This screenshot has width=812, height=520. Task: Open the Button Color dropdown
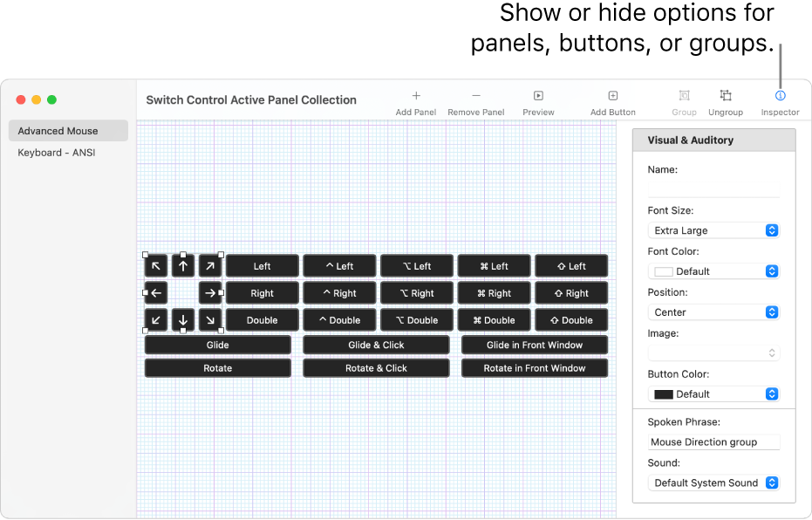tap(713, 394)
